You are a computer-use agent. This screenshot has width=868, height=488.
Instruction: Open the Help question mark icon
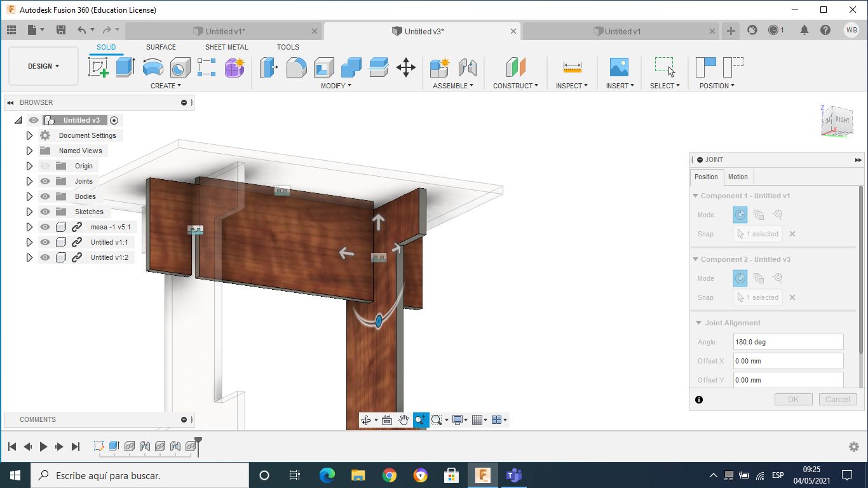[x=825, y=30]
